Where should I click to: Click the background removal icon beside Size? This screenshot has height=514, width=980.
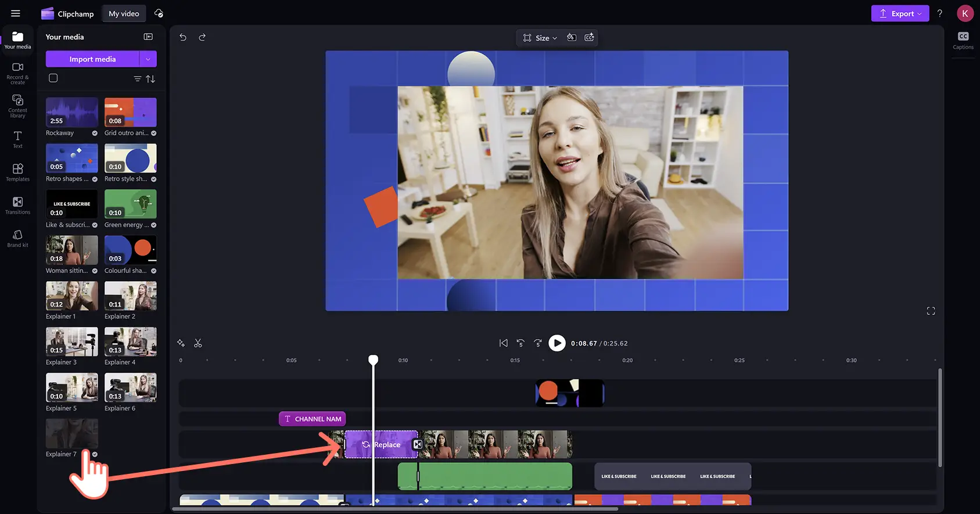coord(572,37)
